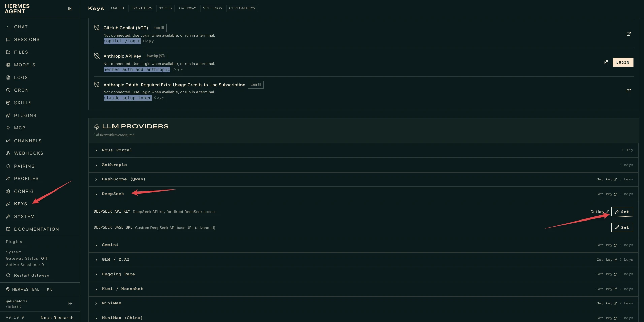Switch to the Tools tab
This screenshot has height=322, width=644.
(x=165, y=8)
